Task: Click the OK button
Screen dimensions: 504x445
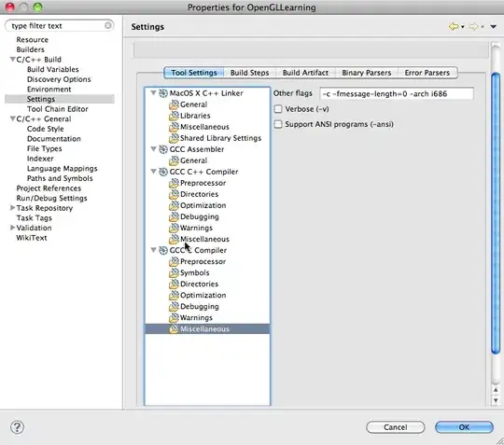Action: [464, 427]
